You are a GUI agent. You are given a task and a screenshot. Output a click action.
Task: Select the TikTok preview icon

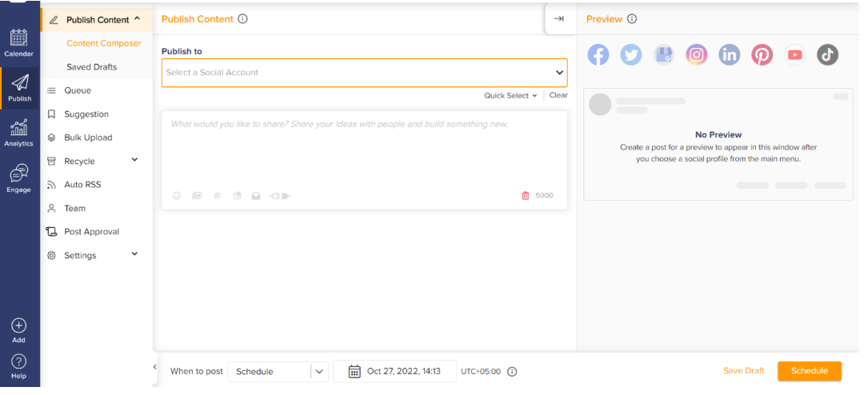point(827,54)
